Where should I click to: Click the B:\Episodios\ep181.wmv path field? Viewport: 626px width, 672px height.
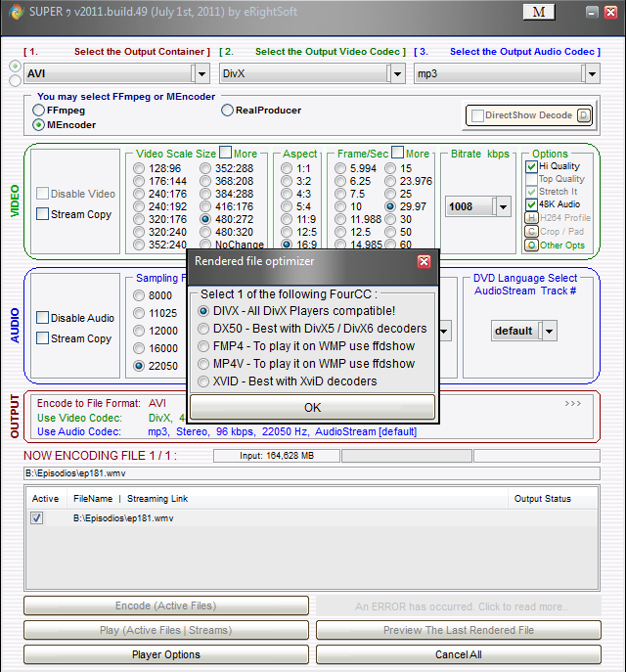[312, 473]
